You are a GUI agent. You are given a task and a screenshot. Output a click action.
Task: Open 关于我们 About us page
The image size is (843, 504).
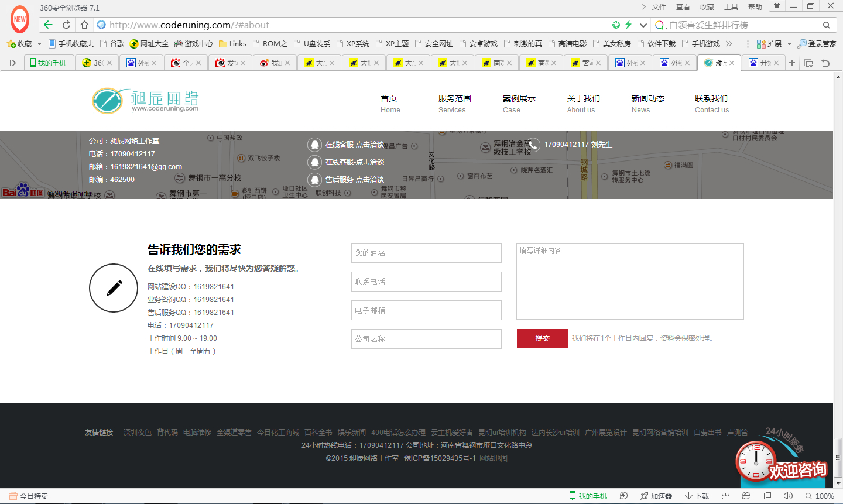pyautogui.click(x=583, y=104)
